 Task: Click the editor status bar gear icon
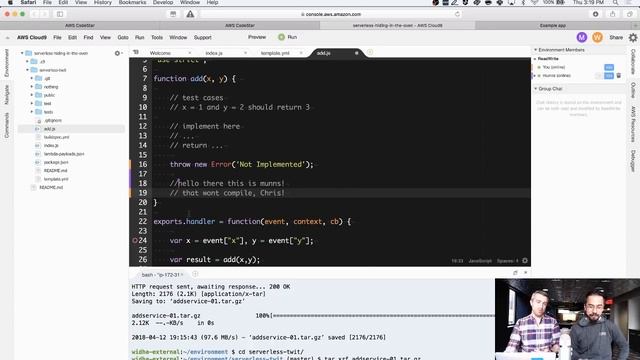[525, 260]
